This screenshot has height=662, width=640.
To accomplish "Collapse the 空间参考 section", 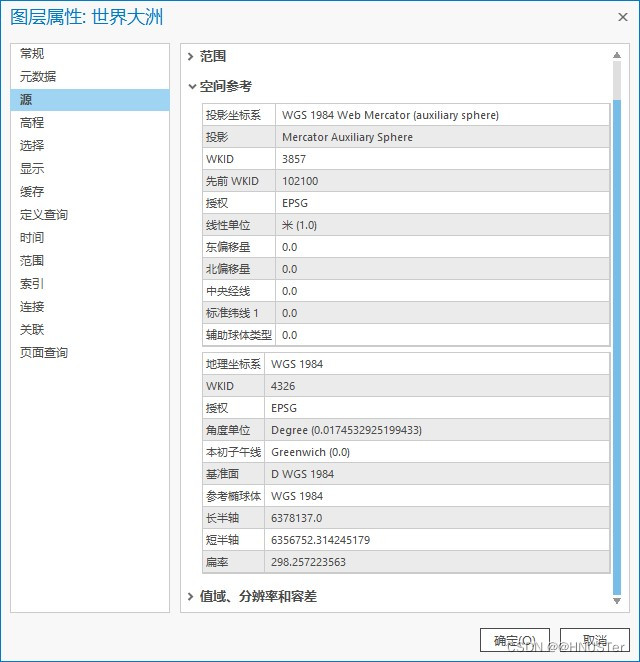I will (192, 87).
